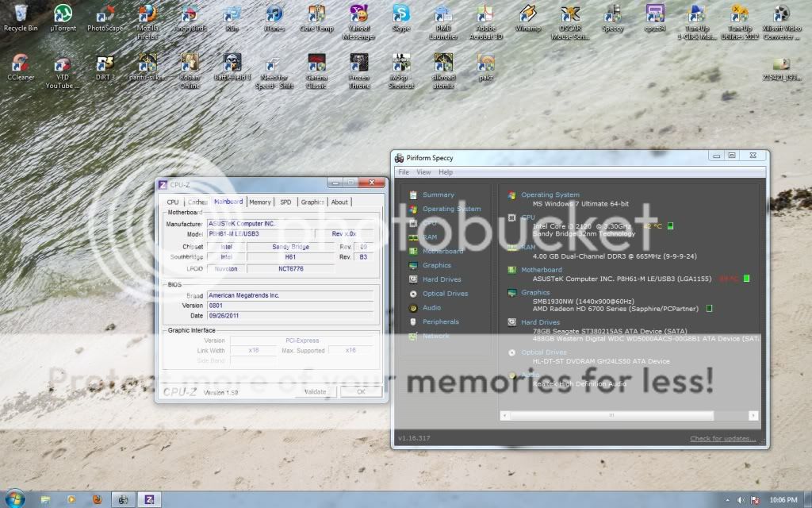The width and height of the screenshot is (812, 508).
Task: Switch to CPU tab in CPU-Z
Action: click(173, 202)
